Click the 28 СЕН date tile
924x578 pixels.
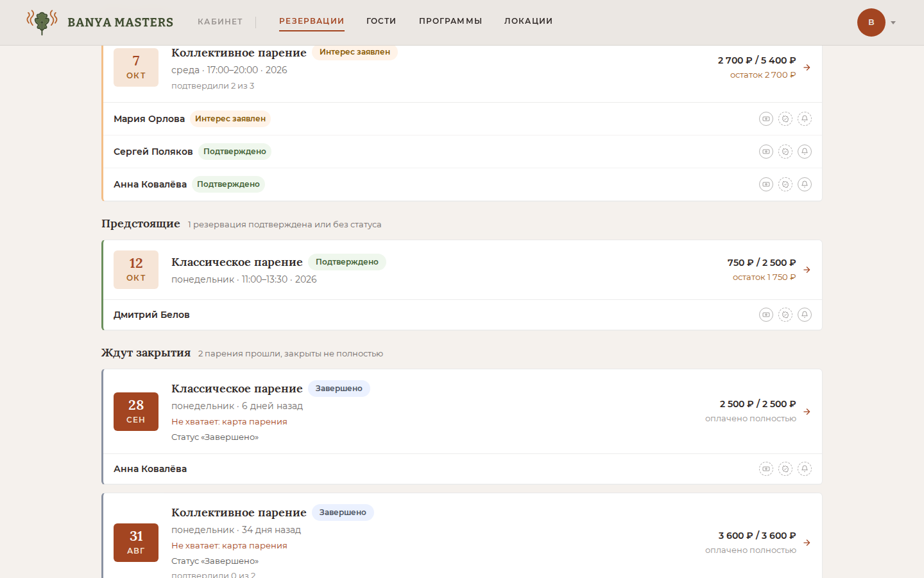pos(136,412)
